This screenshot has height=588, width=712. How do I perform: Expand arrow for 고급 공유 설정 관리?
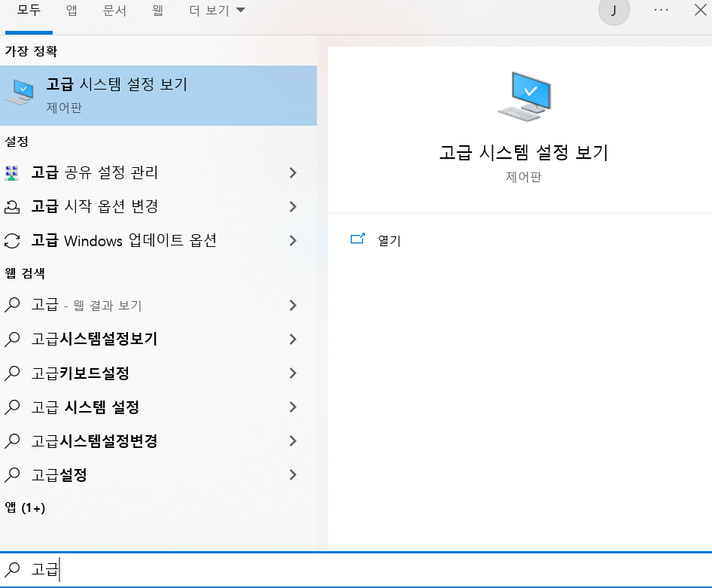tap(293, 172)
